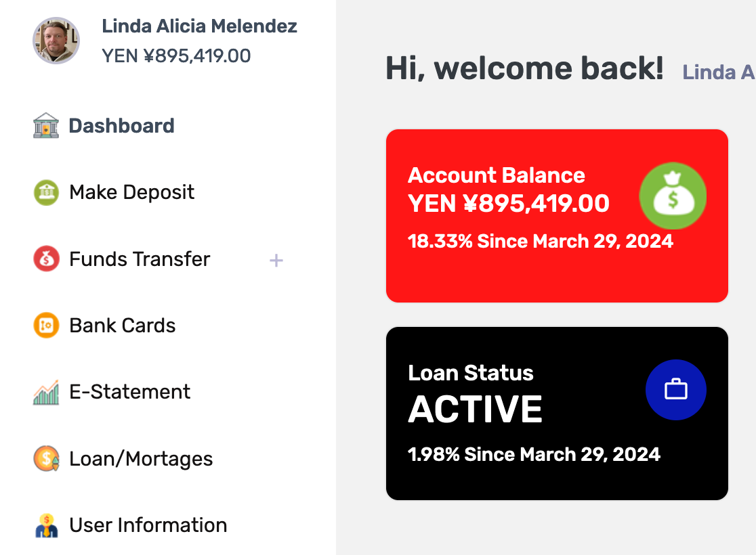Image resolution: width=756 pixels, height=555 pixels.
Task: Select the Funds Transfer menu entry
Action: (x=140, y=259)
